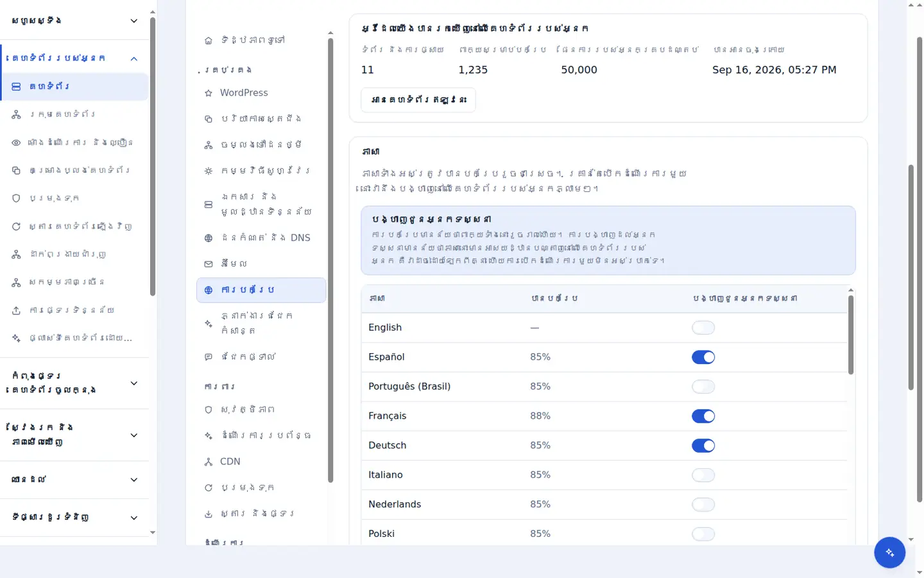Click the download arrow icon in inner navigation
The width and height of the screenshot is (924, 578).
pos(209,514)
